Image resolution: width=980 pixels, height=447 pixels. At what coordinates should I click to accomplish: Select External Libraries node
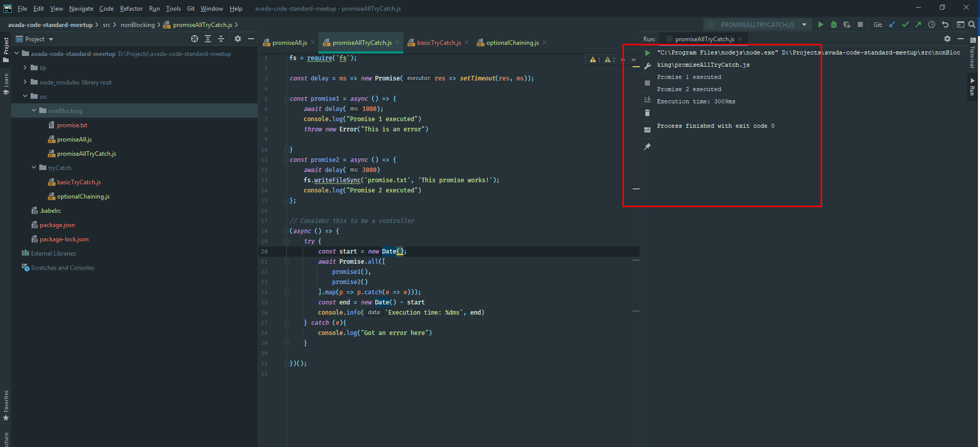[53, 254]
